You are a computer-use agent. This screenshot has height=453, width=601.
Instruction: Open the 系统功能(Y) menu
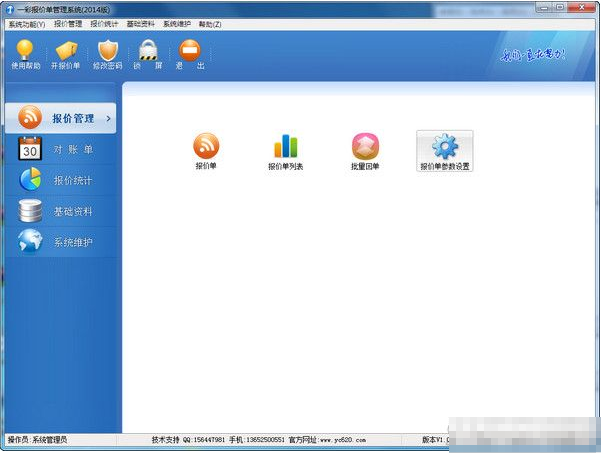click(27, 25)
